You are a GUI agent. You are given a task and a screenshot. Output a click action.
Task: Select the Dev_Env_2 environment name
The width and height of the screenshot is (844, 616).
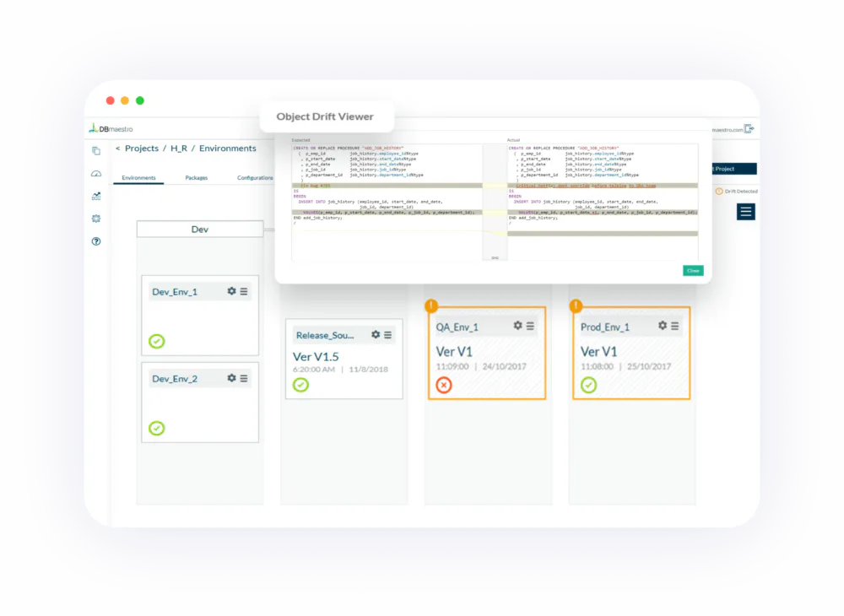(175, 379)
